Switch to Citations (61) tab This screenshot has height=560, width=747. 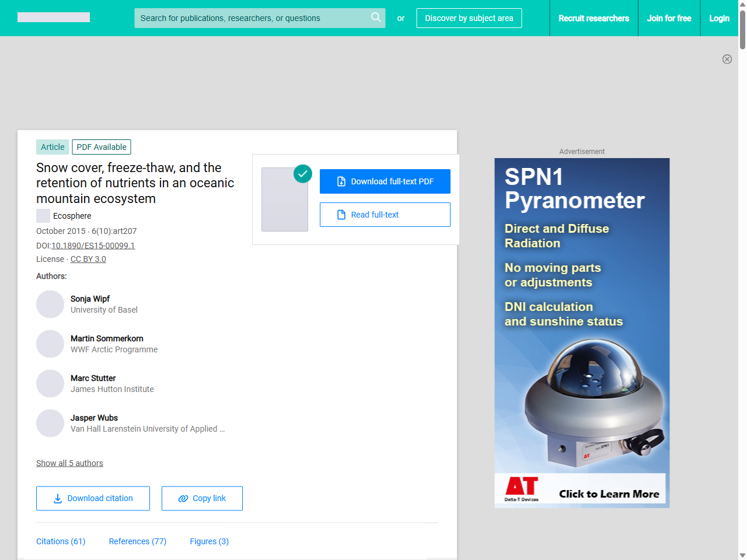[x=61, y=541]
